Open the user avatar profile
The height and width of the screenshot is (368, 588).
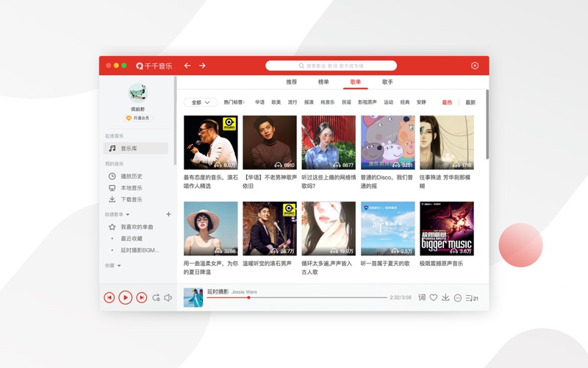tap(137, 93)
